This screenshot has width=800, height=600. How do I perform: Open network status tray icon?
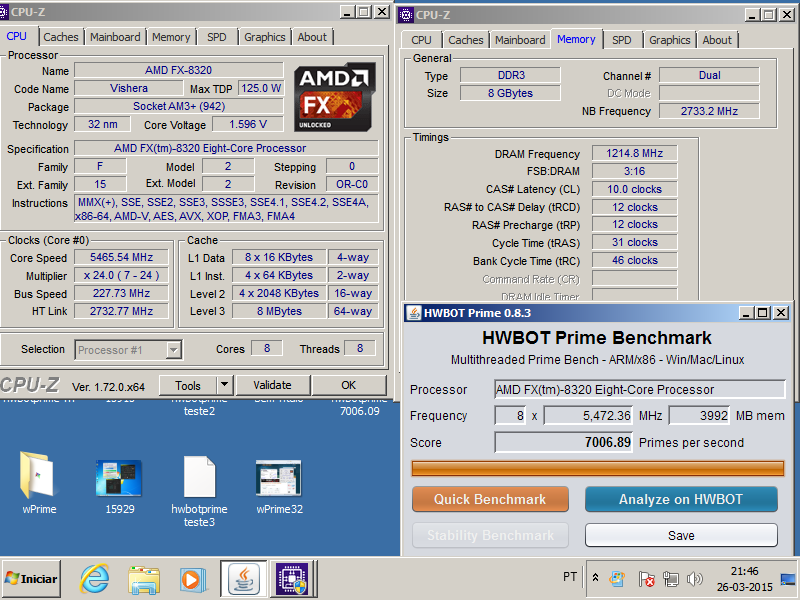[x=670, y=579]
